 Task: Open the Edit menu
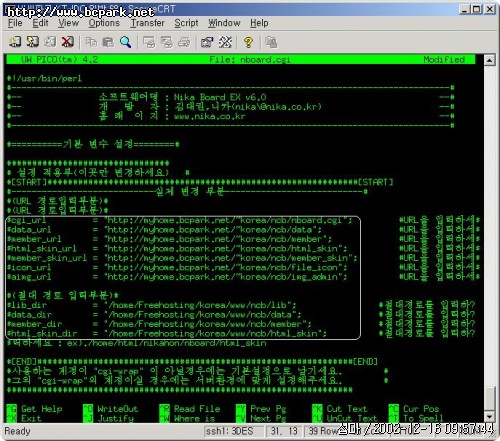40,23
